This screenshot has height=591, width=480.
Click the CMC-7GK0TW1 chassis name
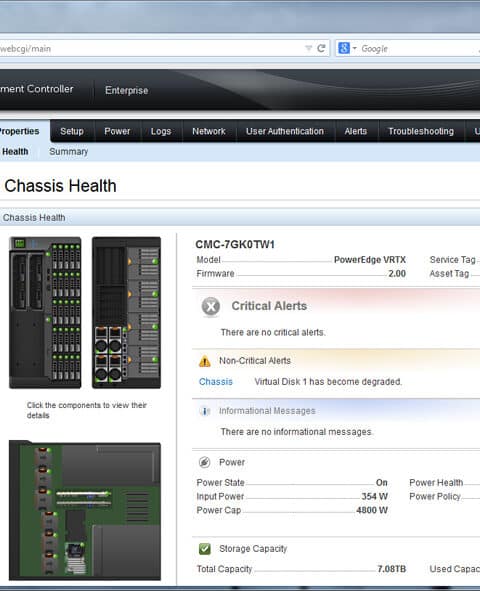click(x=235, y=245)
